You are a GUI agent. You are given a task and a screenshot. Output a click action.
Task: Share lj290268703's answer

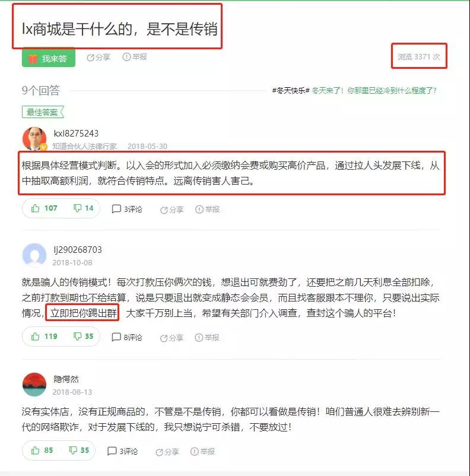[x=172, y=338]
